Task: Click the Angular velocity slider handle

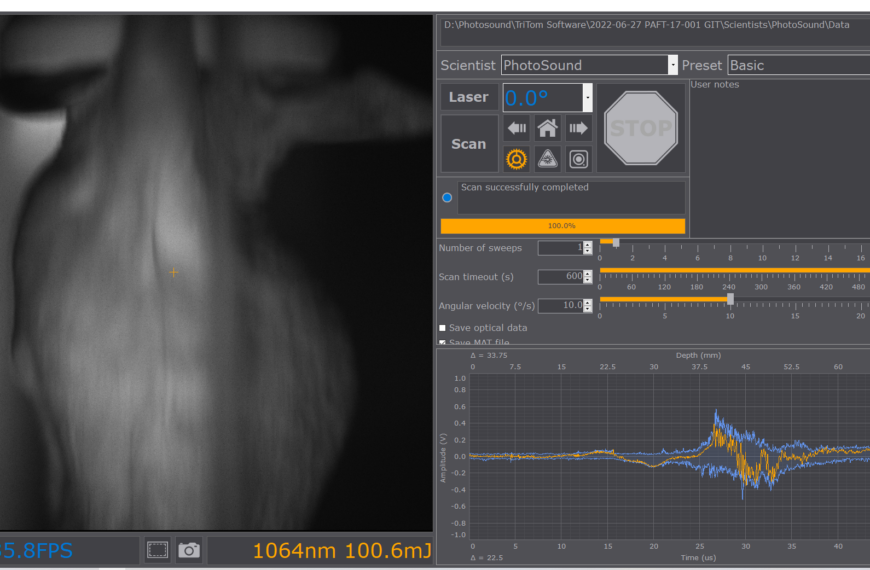Action: [730, 298]
